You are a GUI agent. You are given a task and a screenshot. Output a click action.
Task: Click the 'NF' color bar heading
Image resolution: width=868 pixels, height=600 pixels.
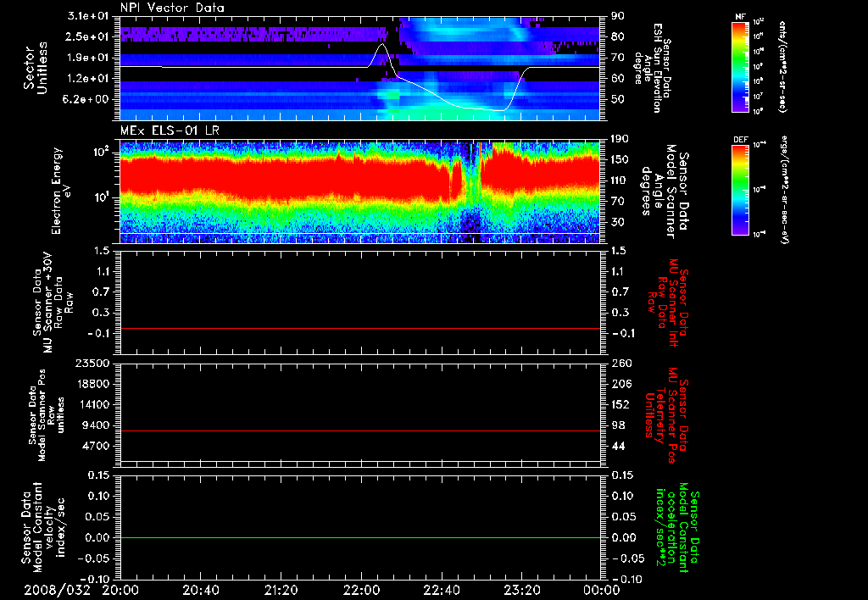click(740, 17)
